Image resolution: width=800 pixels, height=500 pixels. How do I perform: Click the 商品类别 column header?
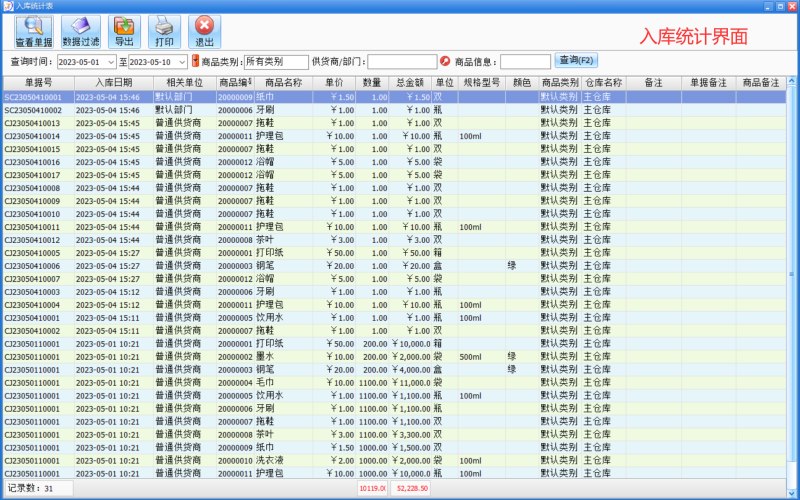click(560, 83)
